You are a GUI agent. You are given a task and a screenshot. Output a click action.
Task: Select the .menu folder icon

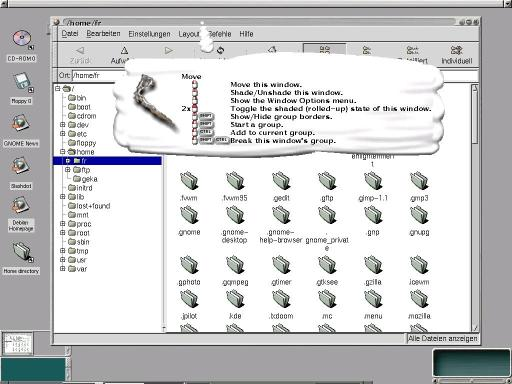pyautogui.click(x=373, y=299)
